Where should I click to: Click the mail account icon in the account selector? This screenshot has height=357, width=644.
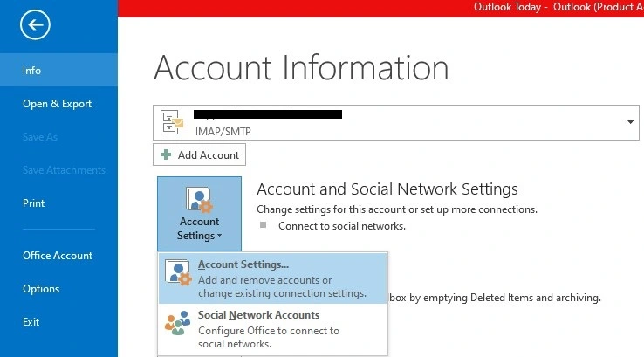point(172,123)
